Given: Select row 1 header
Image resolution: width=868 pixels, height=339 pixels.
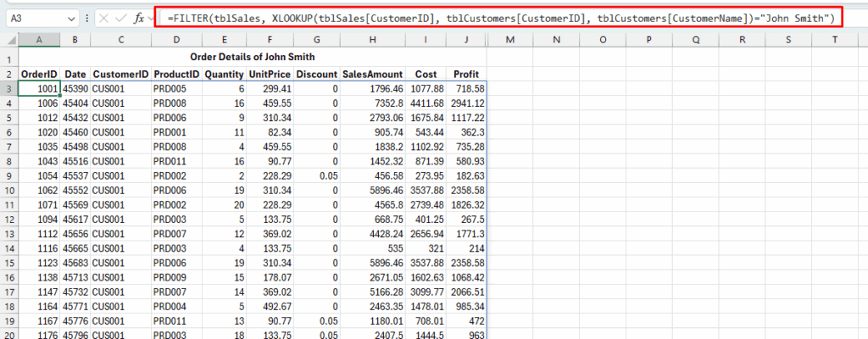Looking at the screenshot, I should click(8, 58).
